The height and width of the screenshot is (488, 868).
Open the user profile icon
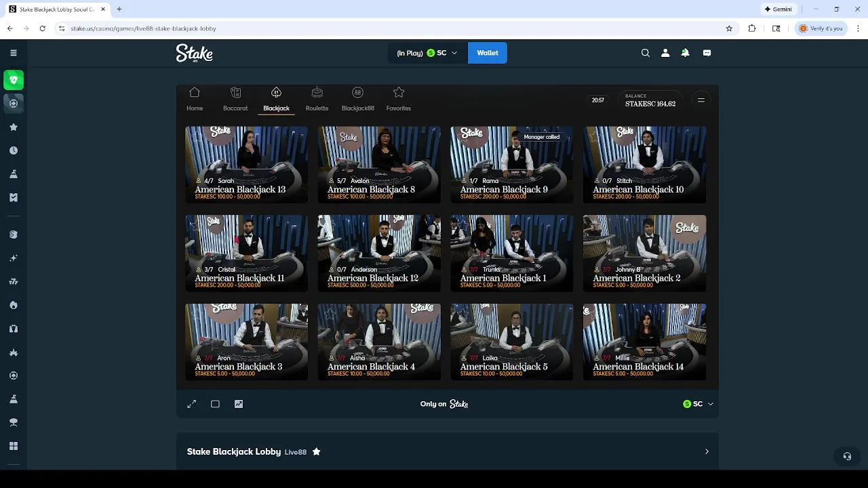665,53
